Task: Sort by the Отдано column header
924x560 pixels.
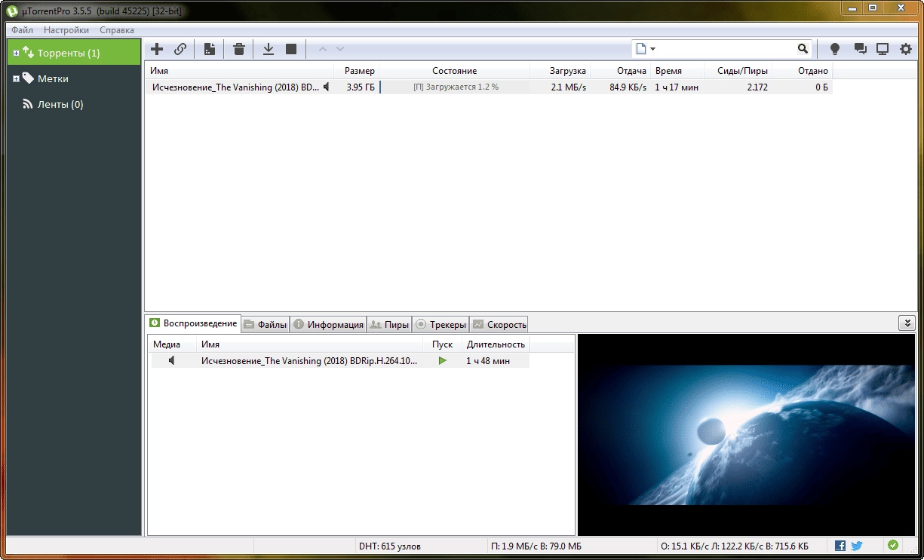Action: tap(803, 71)
